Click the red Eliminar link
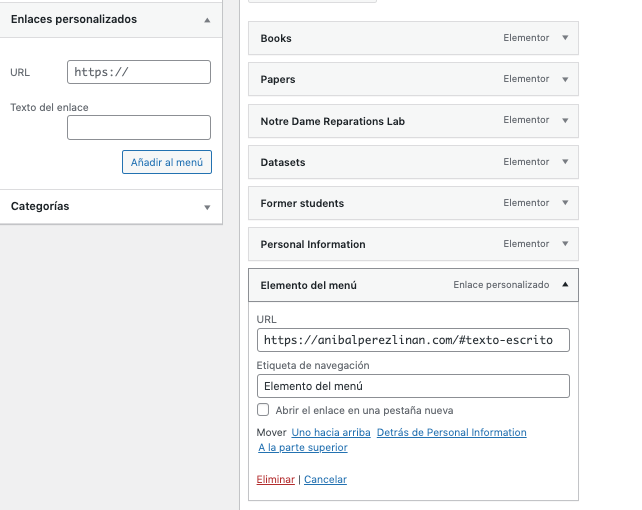 276,479
